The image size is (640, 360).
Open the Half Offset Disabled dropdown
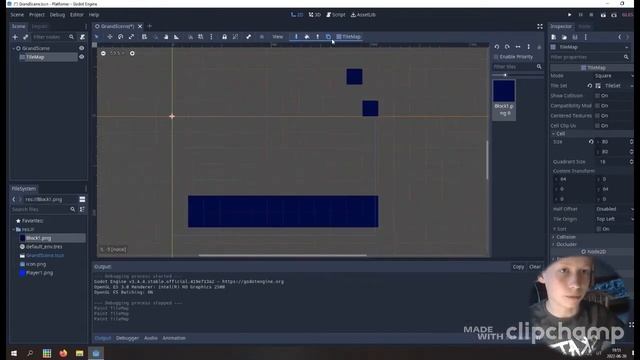614,209
